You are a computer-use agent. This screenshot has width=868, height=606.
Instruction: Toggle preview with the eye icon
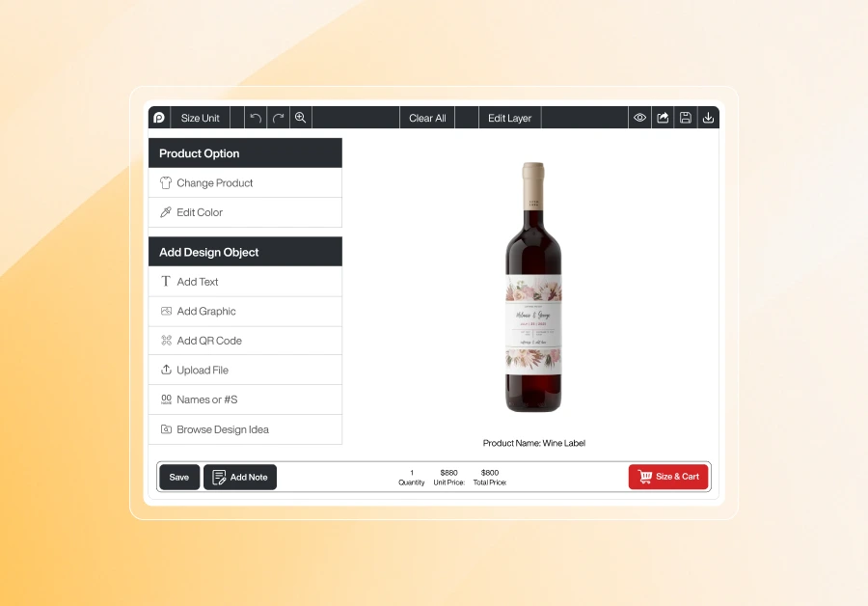click(x=639, y=118)
